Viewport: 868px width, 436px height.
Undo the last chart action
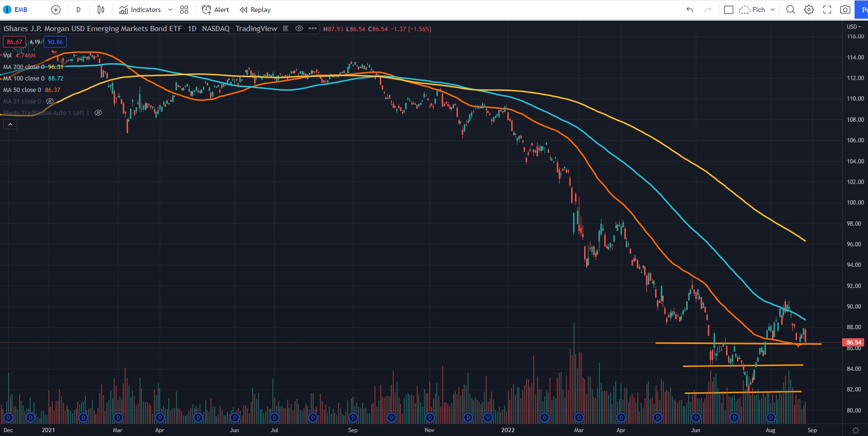[690, 10]
